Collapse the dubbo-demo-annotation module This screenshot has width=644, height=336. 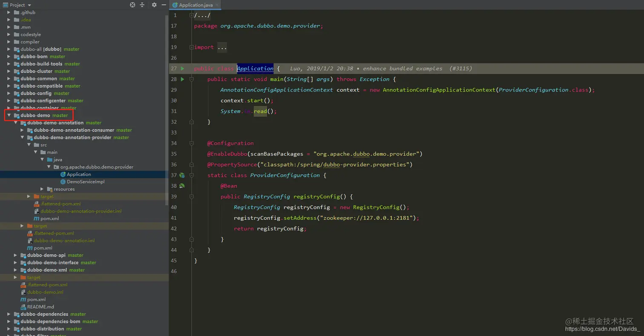coord(16,123)
